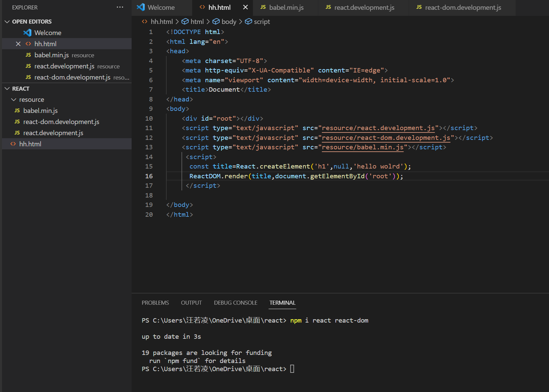
Task: Follow the resource/react.development.js src link
Action: pos(378,128)
